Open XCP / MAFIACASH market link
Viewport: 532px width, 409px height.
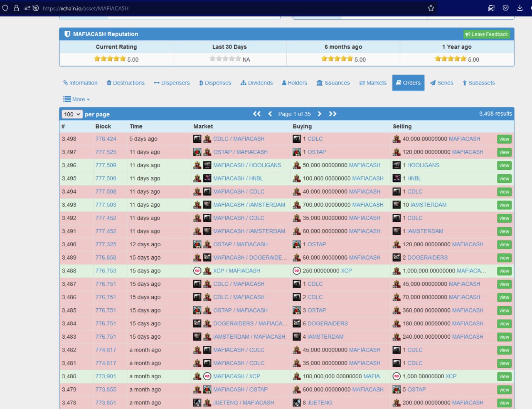click(236, 271)
